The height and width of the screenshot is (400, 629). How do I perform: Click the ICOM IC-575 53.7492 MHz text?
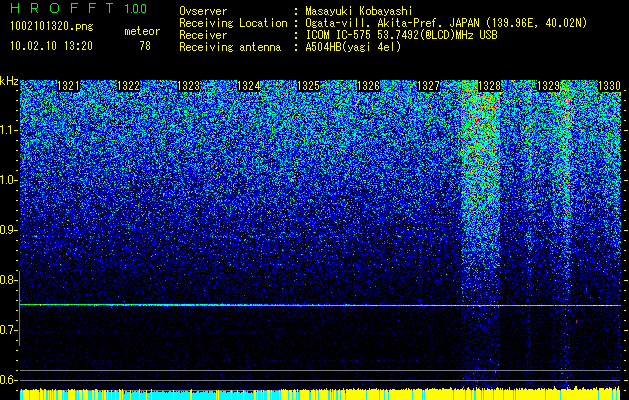pyautogui.click(x=401, y=35)
